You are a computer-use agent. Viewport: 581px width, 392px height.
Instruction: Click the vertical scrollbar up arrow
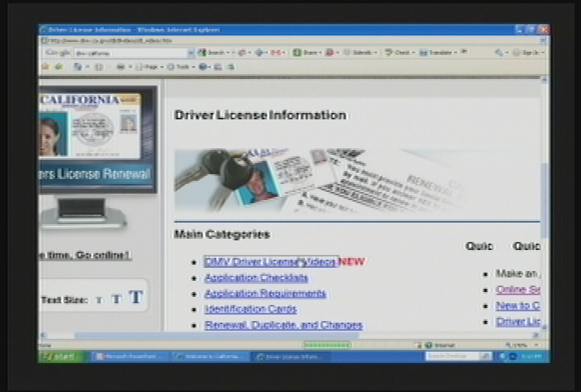(545, 79)
